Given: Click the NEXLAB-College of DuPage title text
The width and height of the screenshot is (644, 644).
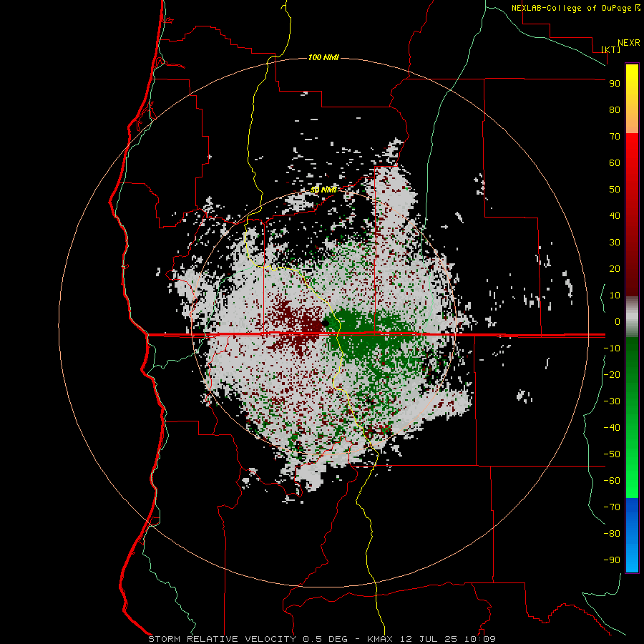Looking at the screenshot, I should point(572,8).
